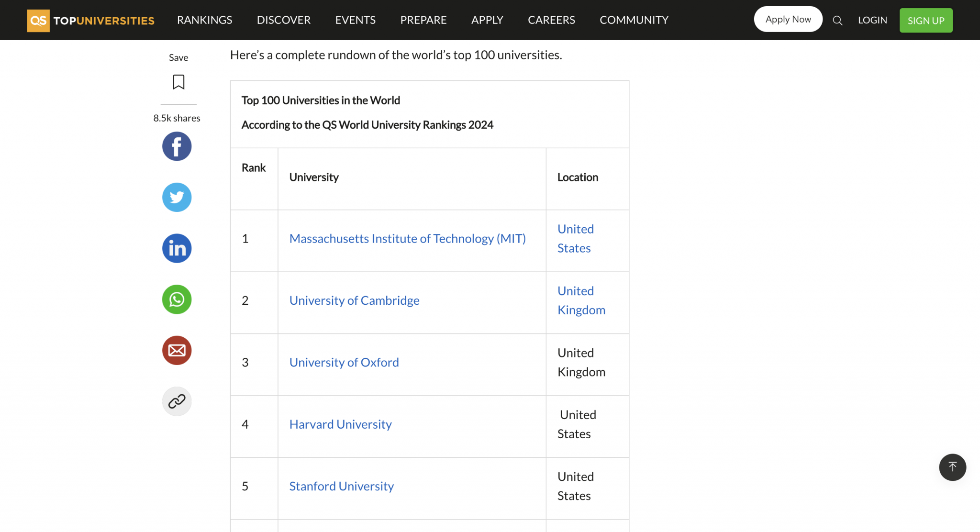Share via Twitter bird icon

pos(177,197)
